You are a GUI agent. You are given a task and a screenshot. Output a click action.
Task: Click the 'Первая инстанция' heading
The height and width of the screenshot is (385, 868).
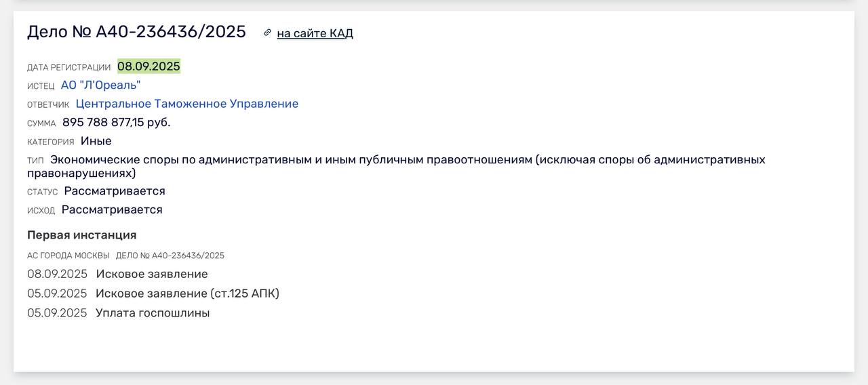(x=81, y=235)
